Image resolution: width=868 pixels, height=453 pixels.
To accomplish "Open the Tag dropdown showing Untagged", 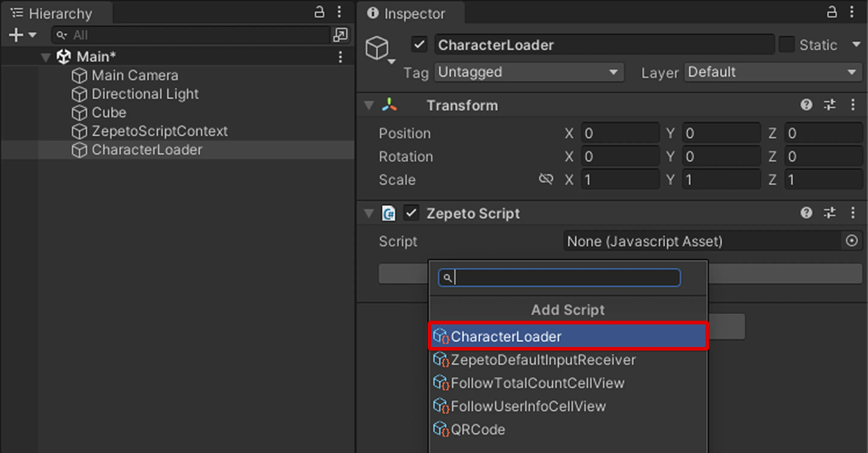I will pyautogui.click(x=529, y=72).
